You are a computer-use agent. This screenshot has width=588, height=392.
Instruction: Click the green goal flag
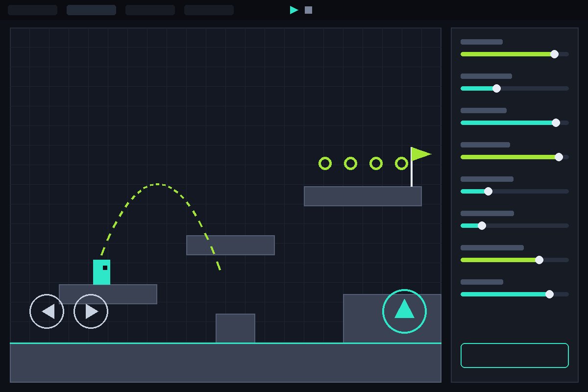pos(420,154)
